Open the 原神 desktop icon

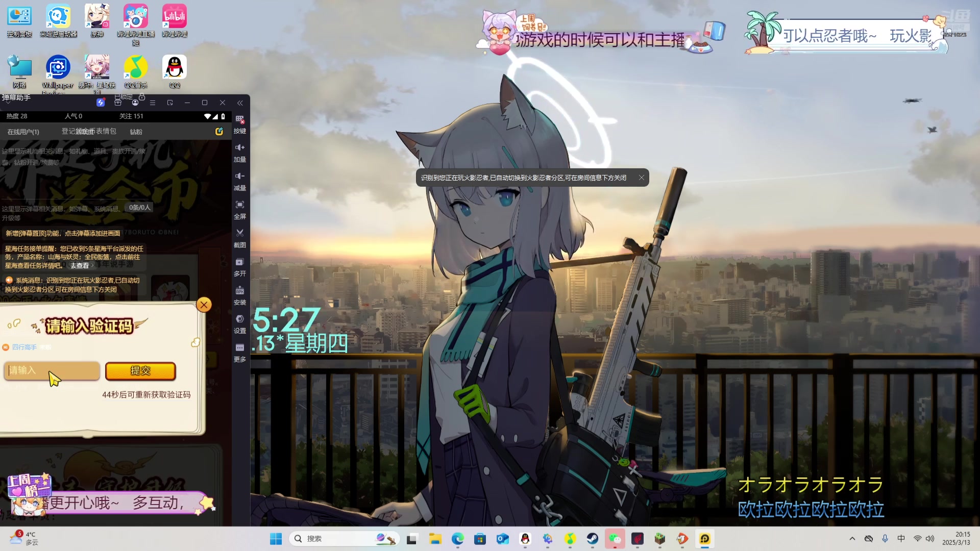(x=97, y=20)
